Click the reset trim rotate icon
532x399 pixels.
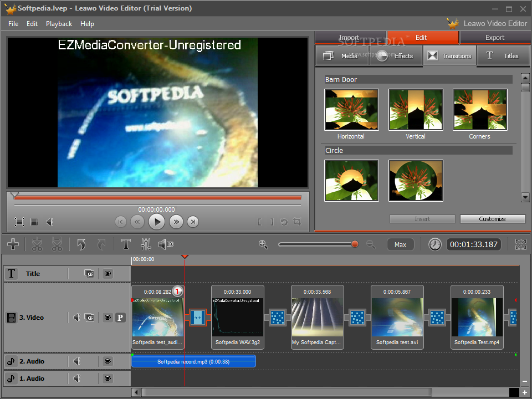pyautogui.click(x=284, y=222)
